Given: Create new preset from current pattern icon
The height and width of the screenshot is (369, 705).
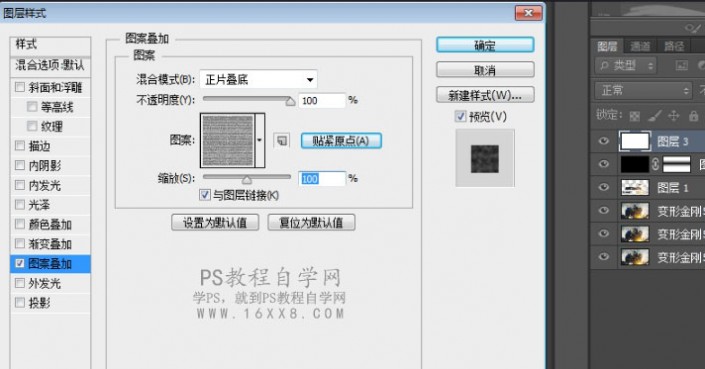Looking at the screenshot, I should pyautogui.click(x=281, y=141).
